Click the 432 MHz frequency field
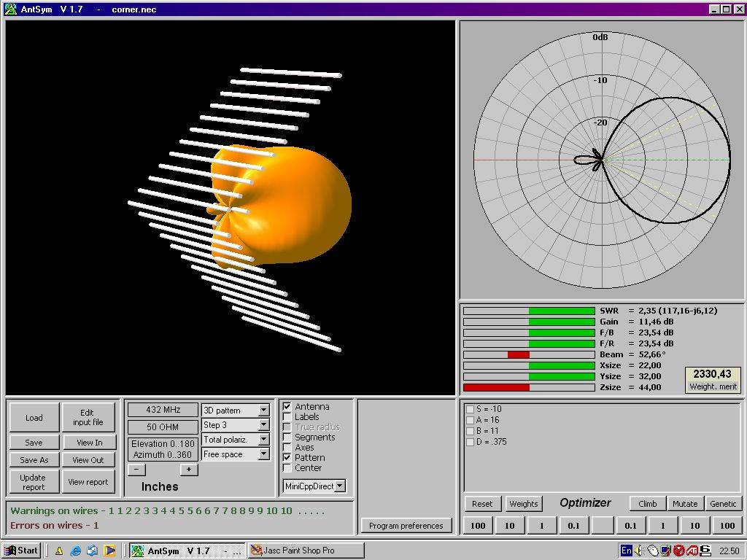 tap(163, 410)
